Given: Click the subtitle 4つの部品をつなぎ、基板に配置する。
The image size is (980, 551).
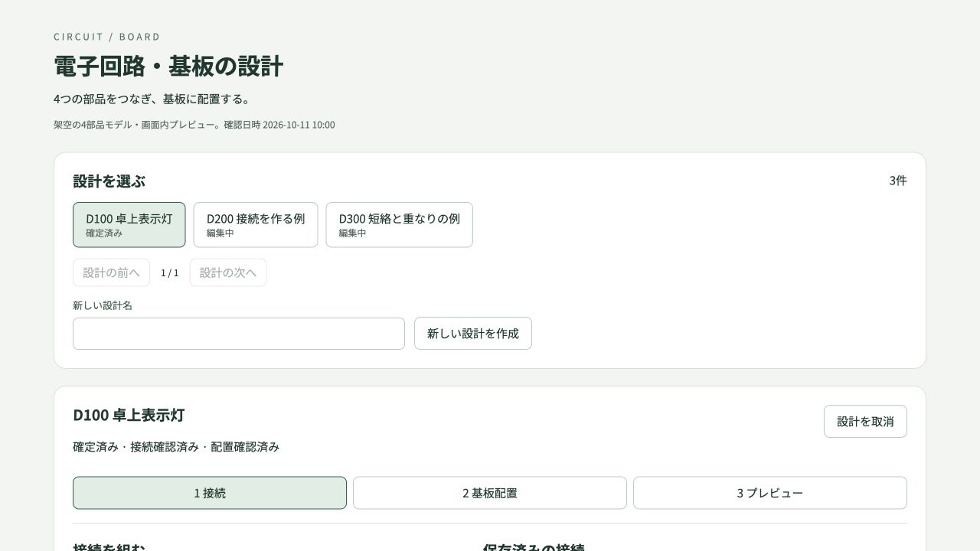Looking at the screenshot, I should point(152,99).
